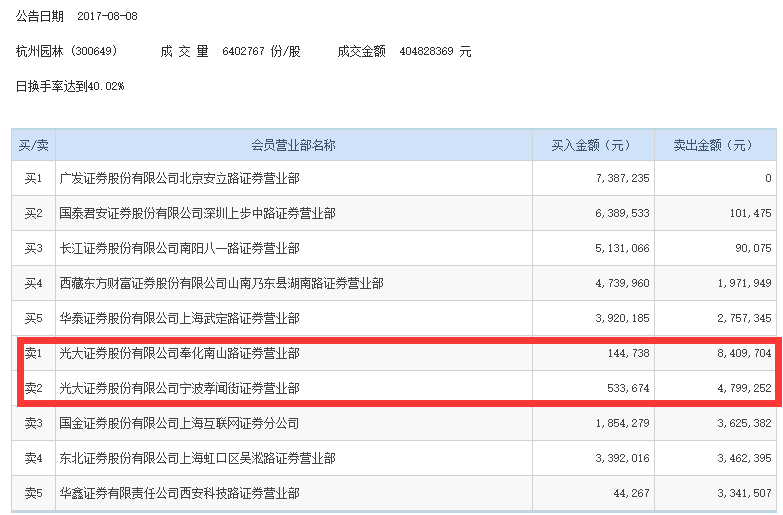Click the 卖1 row label
Viewport: 783px width, 515px height.
tap(33, 353)
